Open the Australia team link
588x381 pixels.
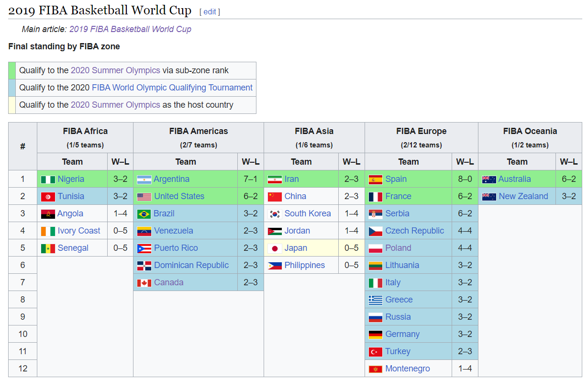tap(515, 179)
